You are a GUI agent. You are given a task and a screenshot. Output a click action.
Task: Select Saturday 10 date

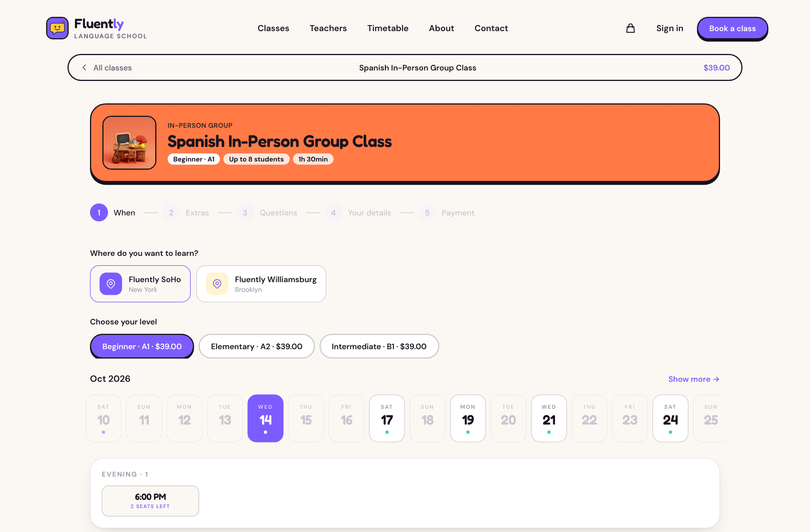click(x=103, y=418)
